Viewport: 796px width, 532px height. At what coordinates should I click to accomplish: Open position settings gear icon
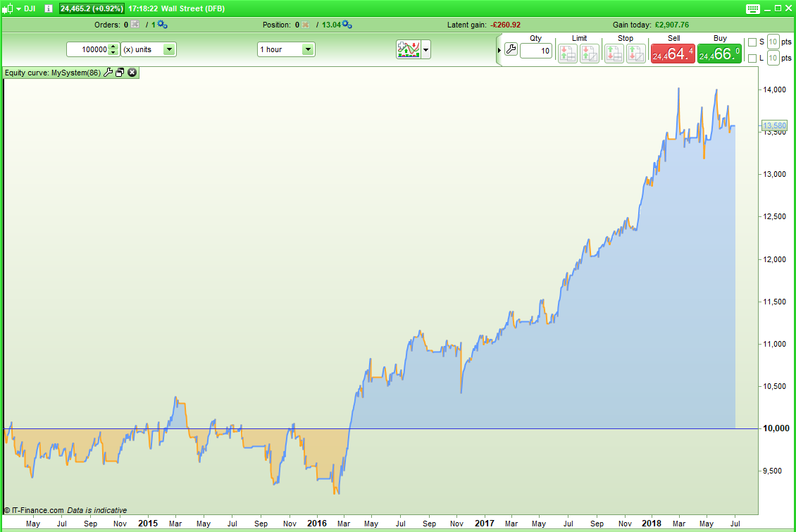347,25
